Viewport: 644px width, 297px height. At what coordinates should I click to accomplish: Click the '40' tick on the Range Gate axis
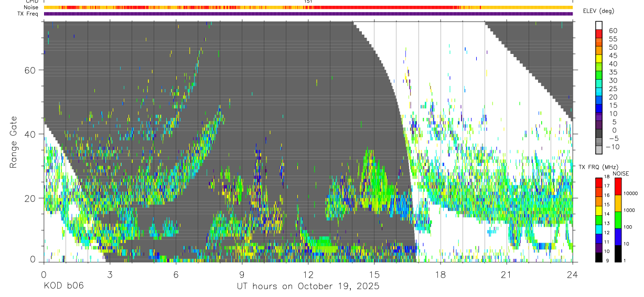[x=31, y=134]
